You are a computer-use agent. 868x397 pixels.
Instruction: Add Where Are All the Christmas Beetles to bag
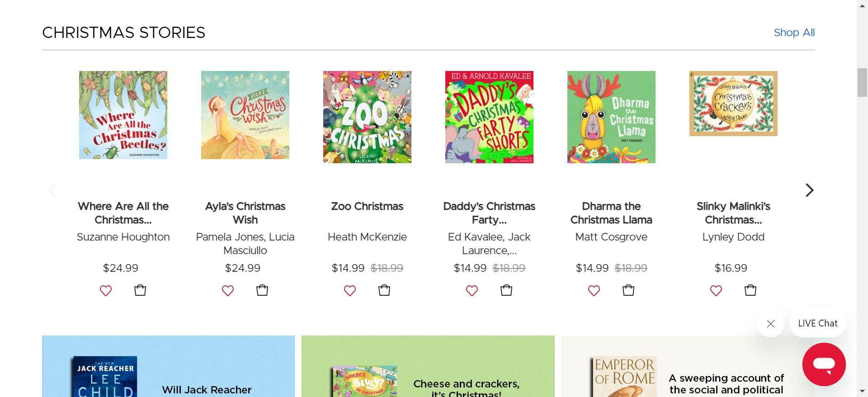140,290
